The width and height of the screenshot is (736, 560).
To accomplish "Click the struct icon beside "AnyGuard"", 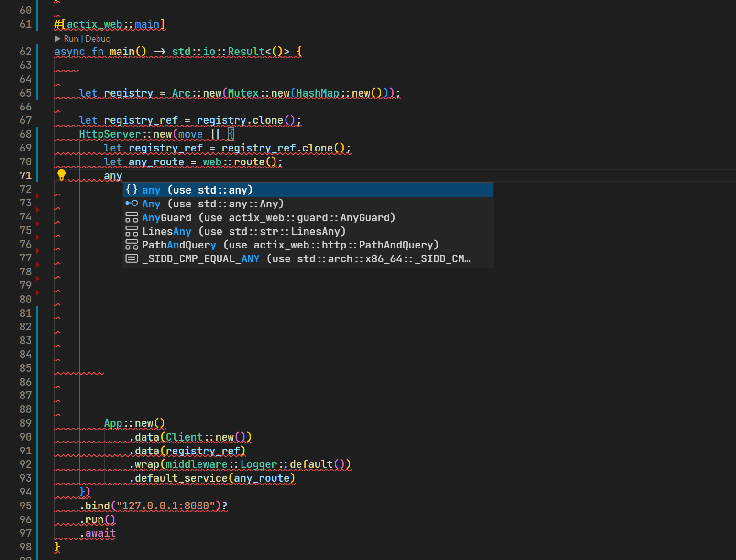I will tap(131, 217).
